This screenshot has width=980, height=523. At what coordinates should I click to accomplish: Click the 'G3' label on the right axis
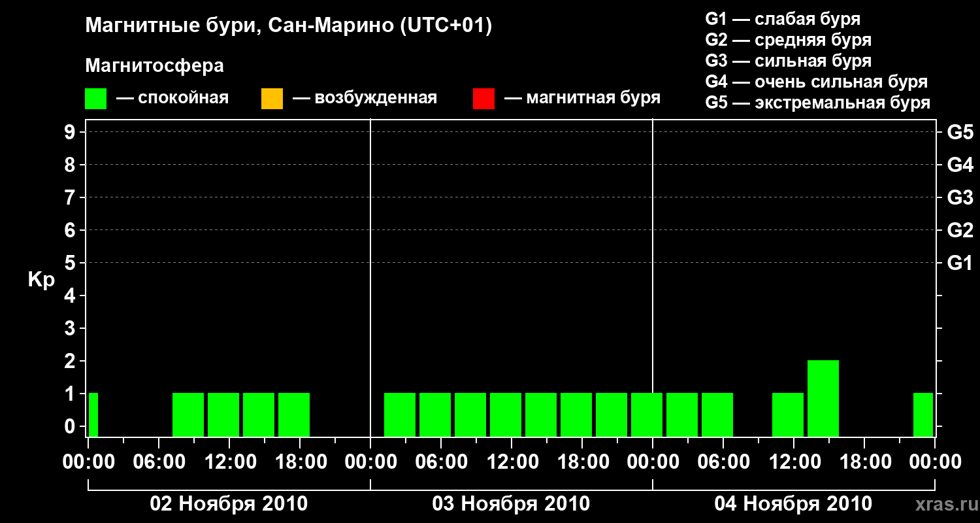pyautogui.click(x=960, y=198)
